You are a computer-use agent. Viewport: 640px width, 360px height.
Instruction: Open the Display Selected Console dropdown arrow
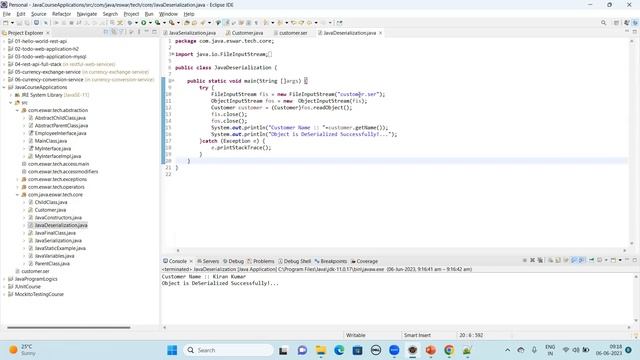606,260
